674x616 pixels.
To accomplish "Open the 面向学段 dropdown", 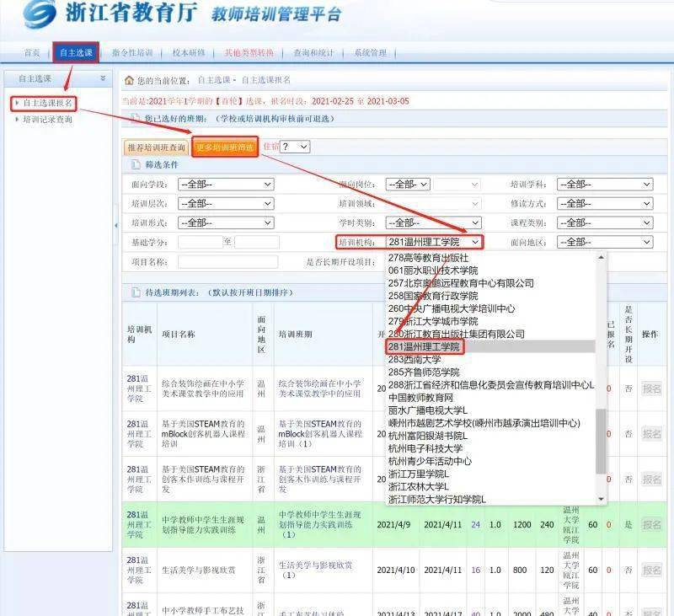I will click(226, 185).
